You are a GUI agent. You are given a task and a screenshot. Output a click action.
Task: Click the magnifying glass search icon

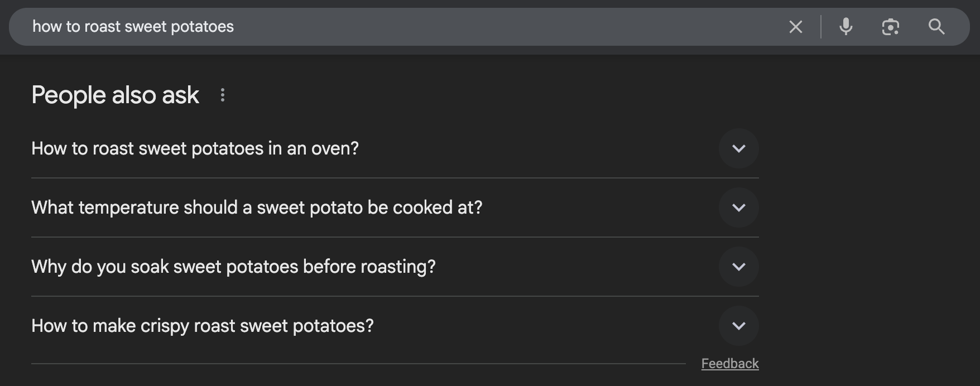click(x=936, y=27)
